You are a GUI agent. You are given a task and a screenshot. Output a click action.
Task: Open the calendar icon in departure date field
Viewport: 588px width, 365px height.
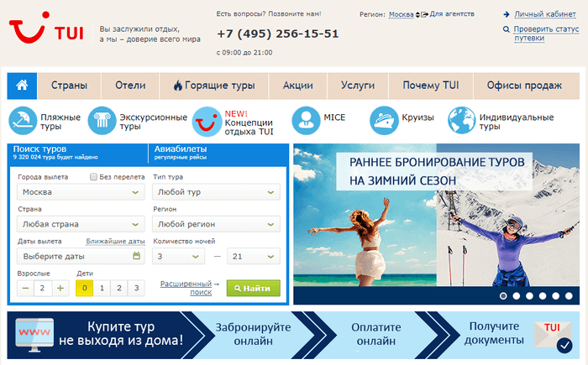(137, 256)
